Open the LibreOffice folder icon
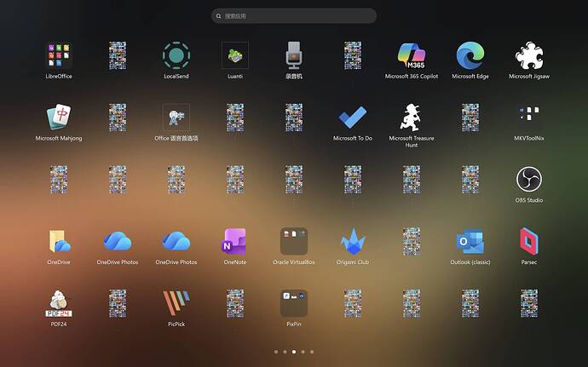The image size is (588, 367). pos(59,55)
